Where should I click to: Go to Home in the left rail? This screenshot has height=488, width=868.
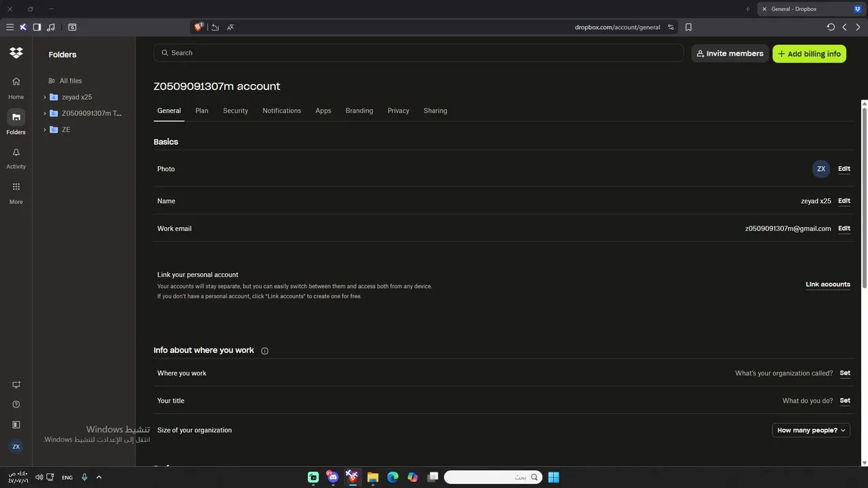point(16,88)
